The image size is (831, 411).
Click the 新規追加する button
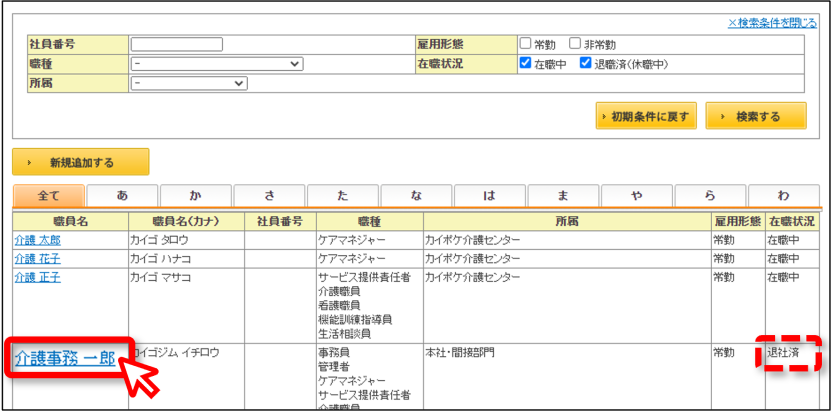pyautogui.click(x=81, y=162)
